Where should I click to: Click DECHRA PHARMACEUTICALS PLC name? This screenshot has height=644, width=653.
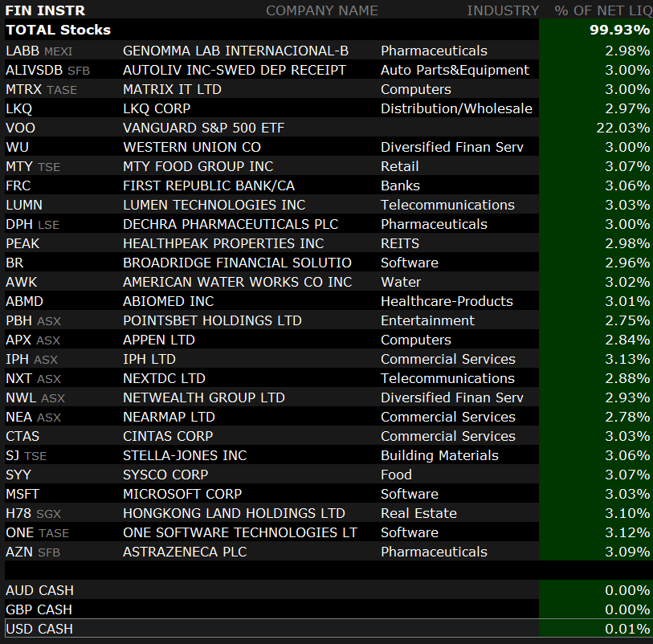point(231,224)
